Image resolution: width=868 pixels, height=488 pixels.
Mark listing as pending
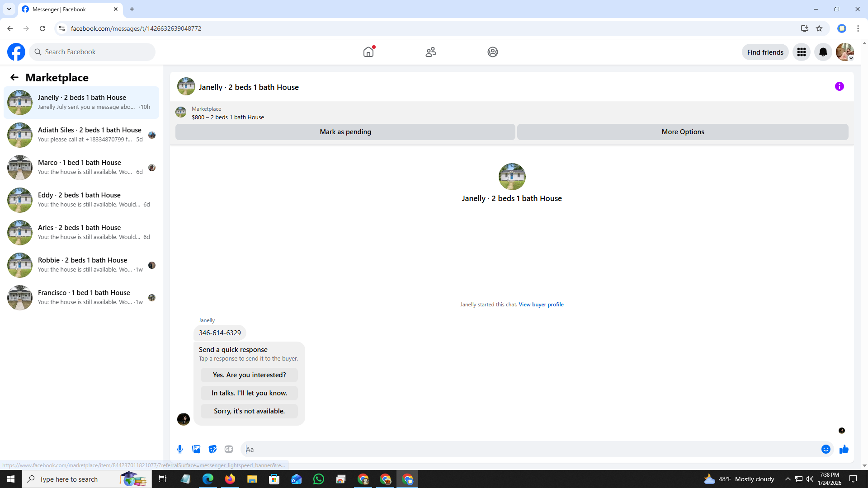click(x=345, y=132)
